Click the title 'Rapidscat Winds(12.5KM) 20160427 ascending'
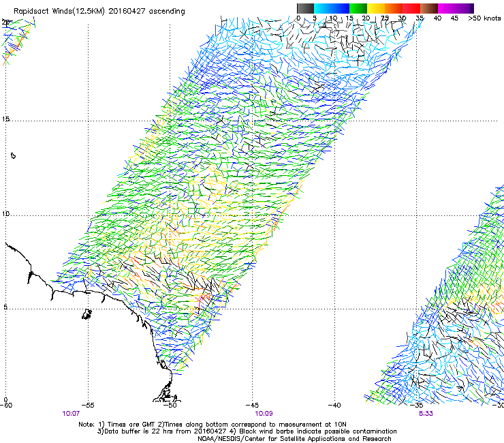This screenshot has height=443, width=504. coord(99,12)
